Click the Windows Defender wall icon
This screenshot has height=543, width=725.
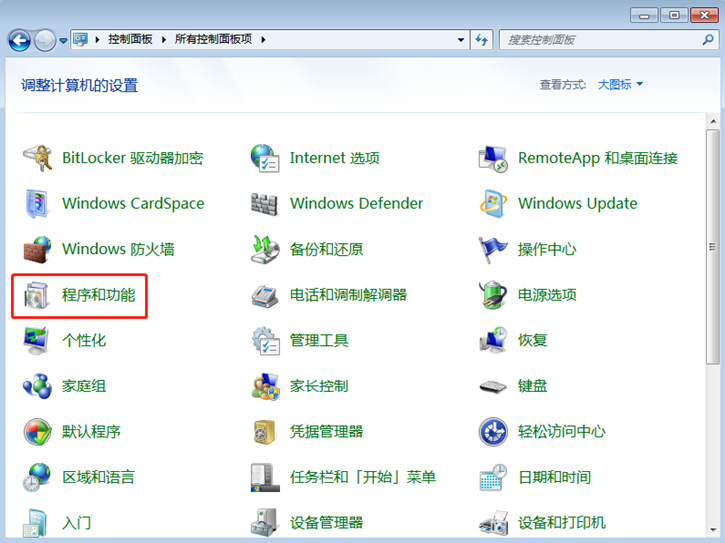(x=265, y=204)
